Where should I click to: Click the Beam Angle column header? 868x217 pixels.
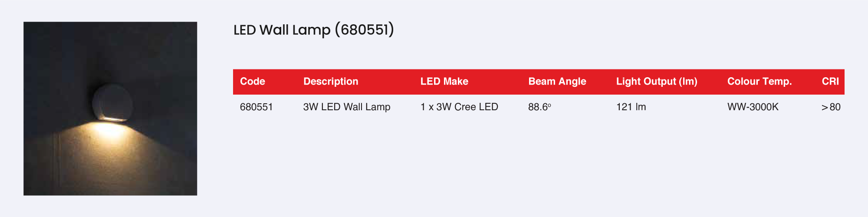coord(557,82)
